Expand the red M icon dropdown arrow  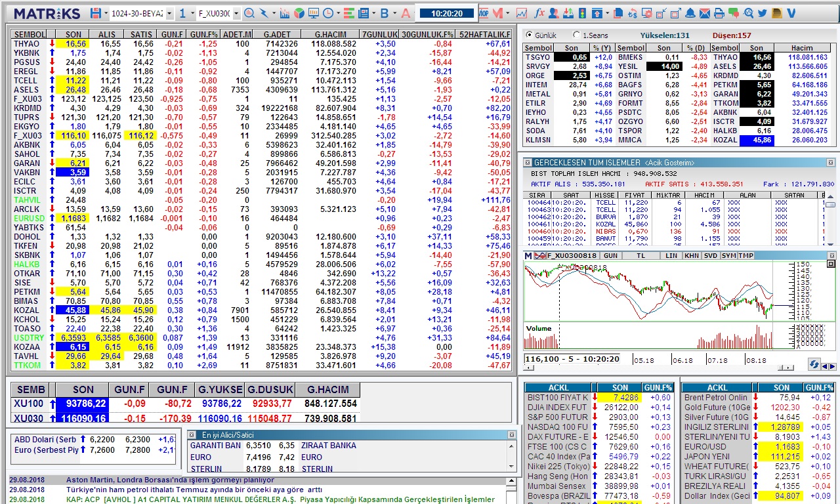tap(508, 13)
